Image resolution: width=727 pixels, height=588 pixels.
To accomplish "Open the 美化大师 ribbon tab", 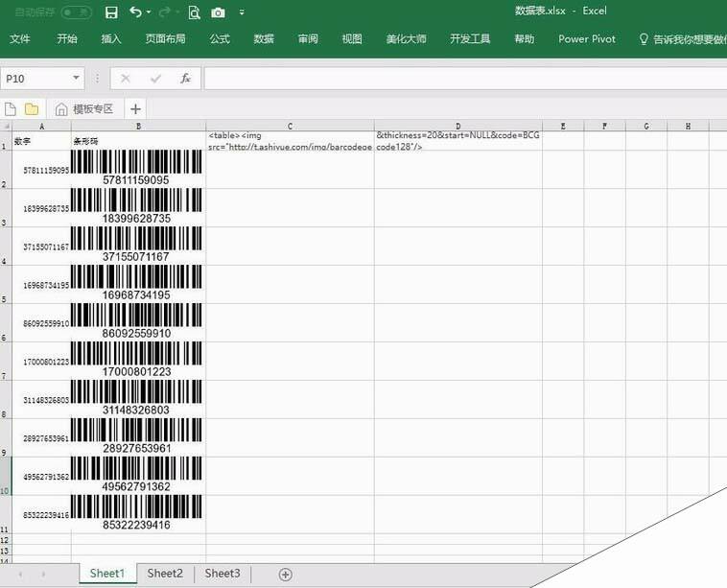I will [406, 39].
